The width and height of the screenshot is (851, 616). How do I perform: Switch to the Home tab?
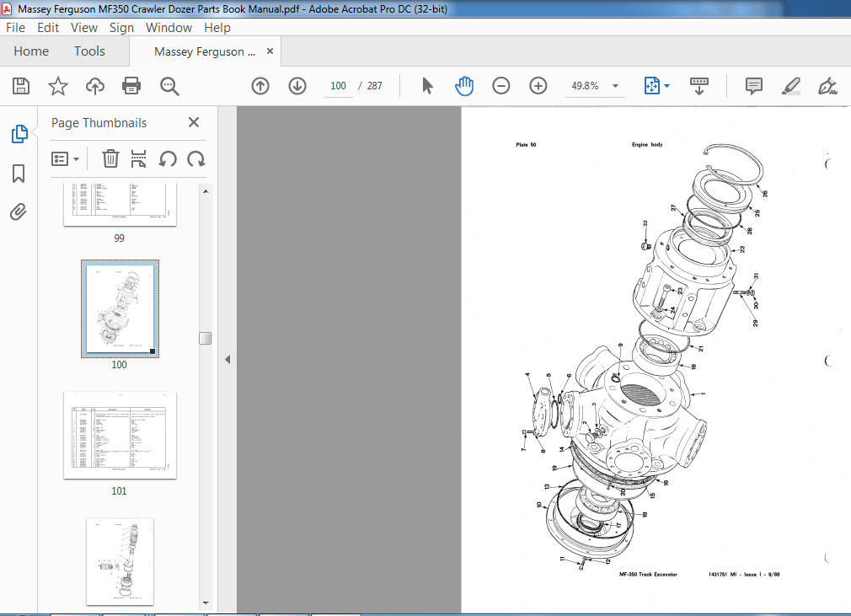[31, 51]
